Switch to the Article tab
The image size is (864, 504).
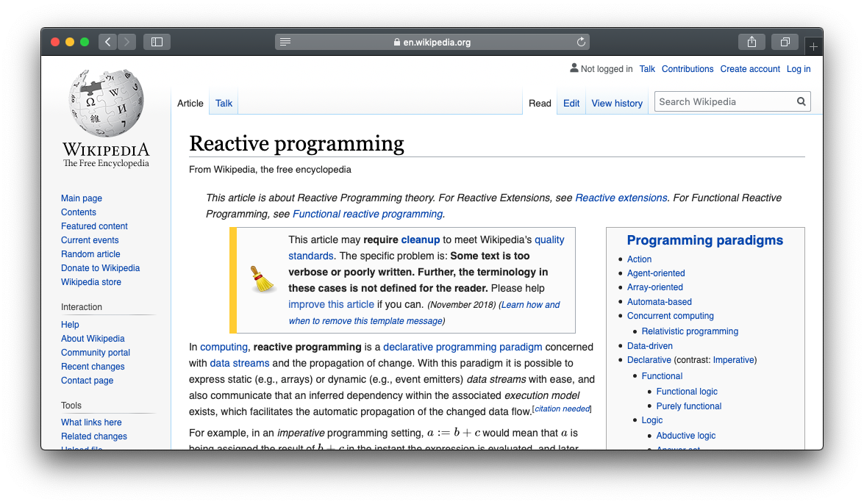click(x=190, y=103)
